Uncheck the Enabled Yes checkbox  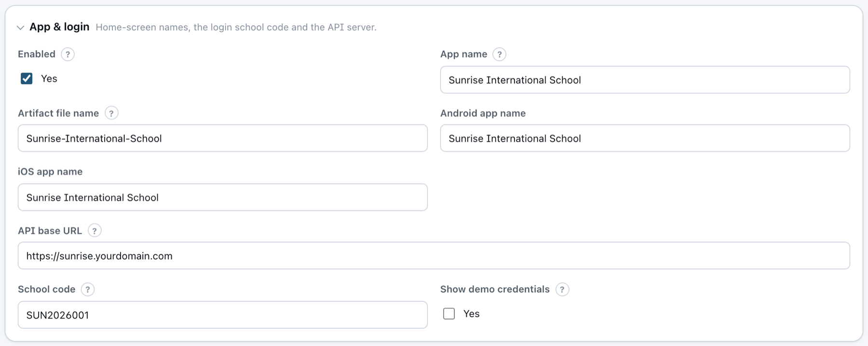[x=27, y=79]
